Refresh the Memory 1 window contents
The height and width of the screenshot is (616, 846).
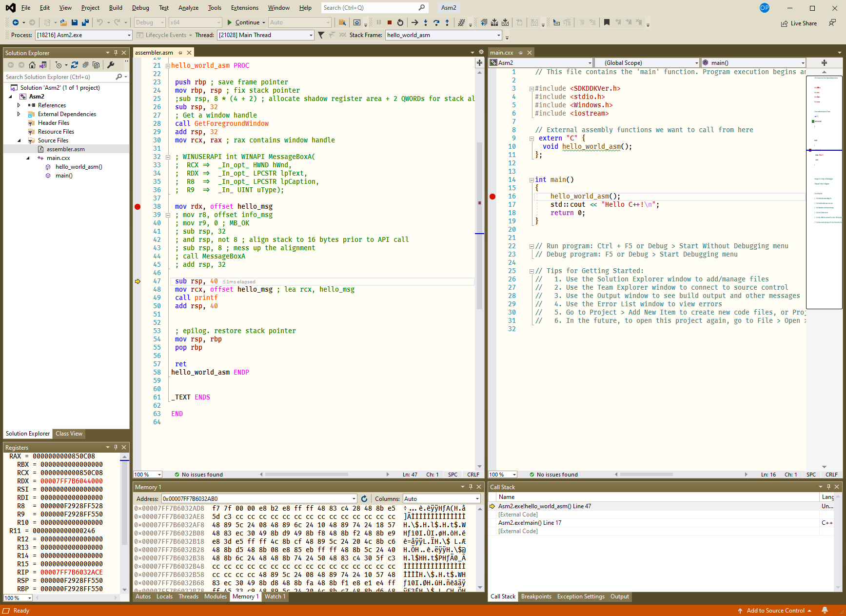coord(364,498)
